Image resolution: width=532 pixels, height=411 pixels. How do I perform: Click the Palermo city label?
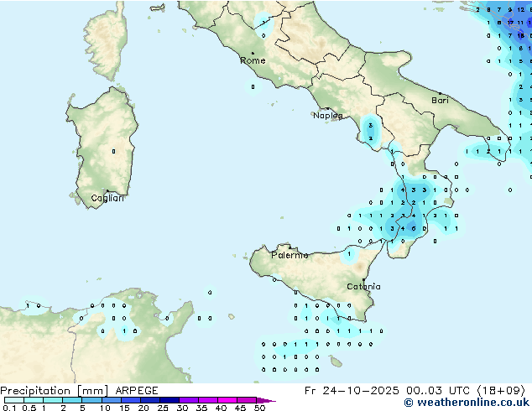(289, 255)
